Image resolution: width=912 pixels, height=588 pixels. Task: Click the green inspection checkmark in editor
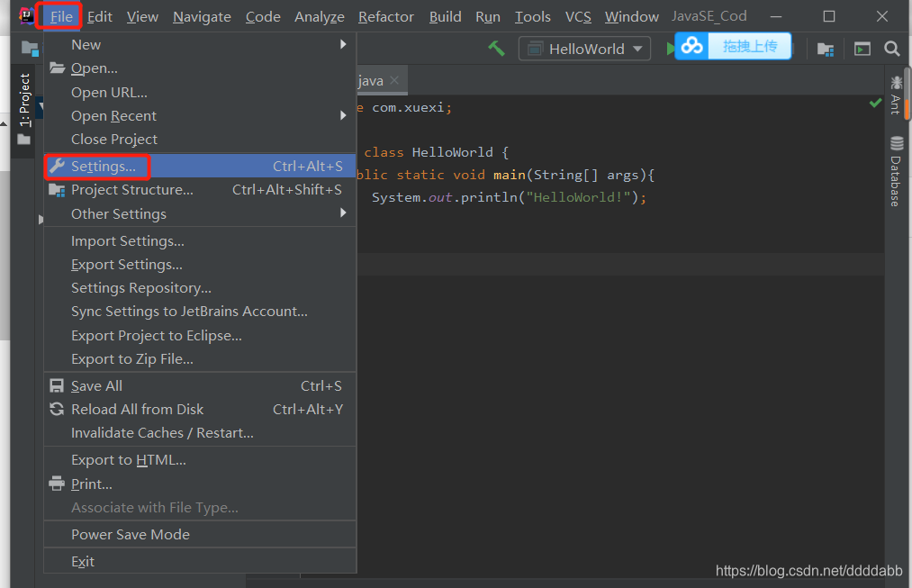[x=875, y=104]
